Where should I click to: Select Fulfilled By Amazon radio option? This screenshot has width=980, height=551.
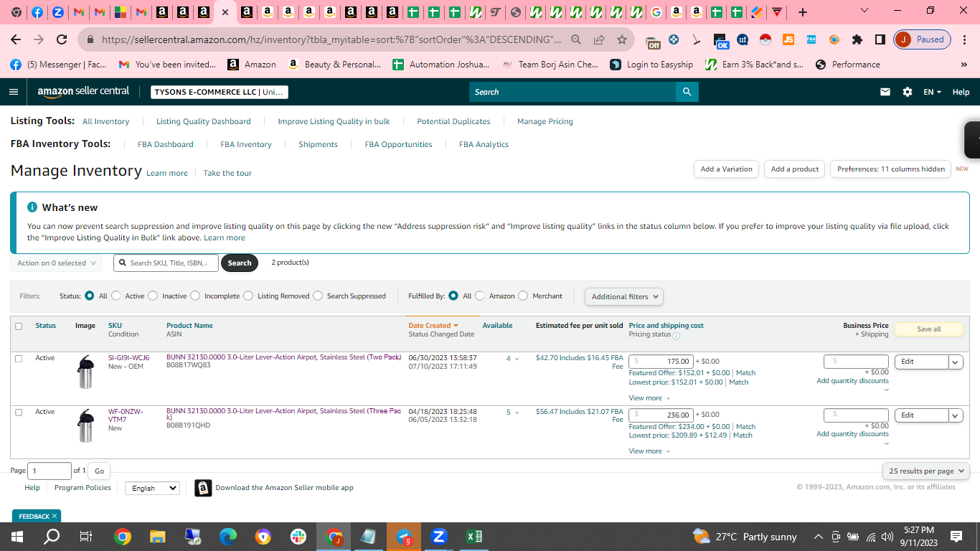click(x=479, y=296)
